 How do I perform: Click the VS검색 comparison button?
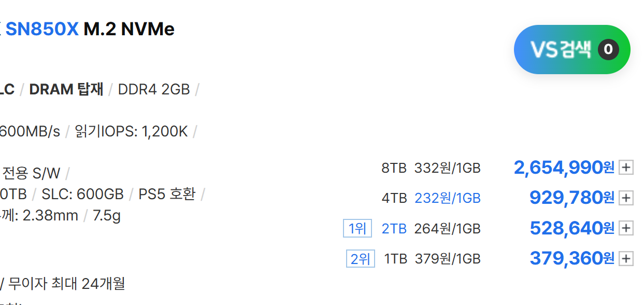point(561,50)
